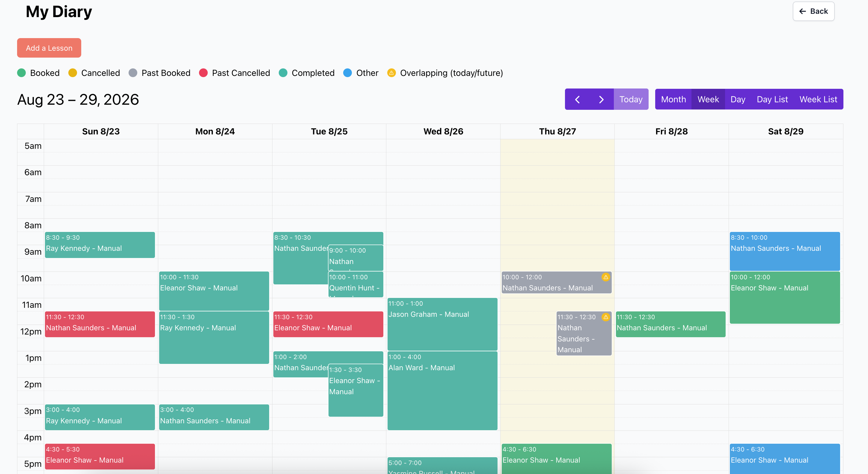The height and width of the screenshot is (474, 868).
Task: Click the '10am' time slot label
Action: click(31, 278)
